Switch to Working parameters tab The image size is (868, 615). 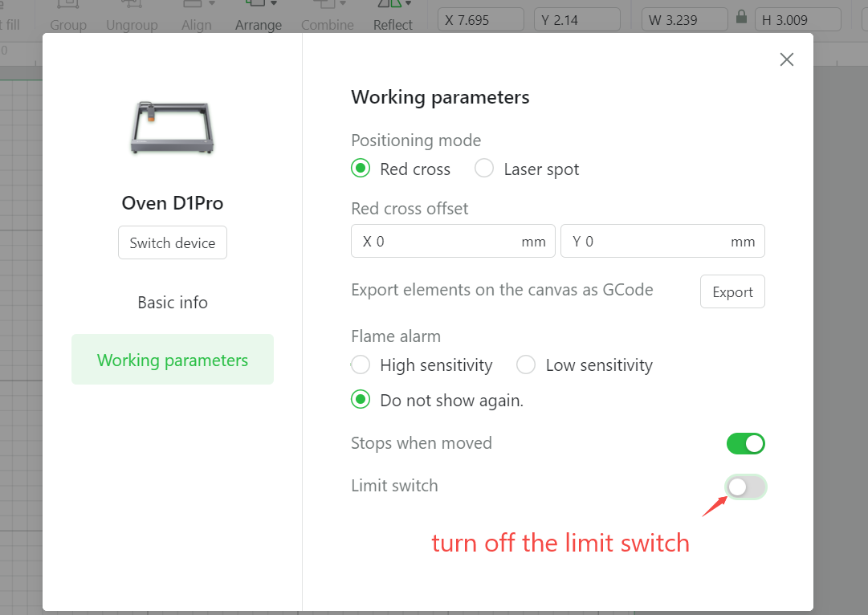(173, 360)
